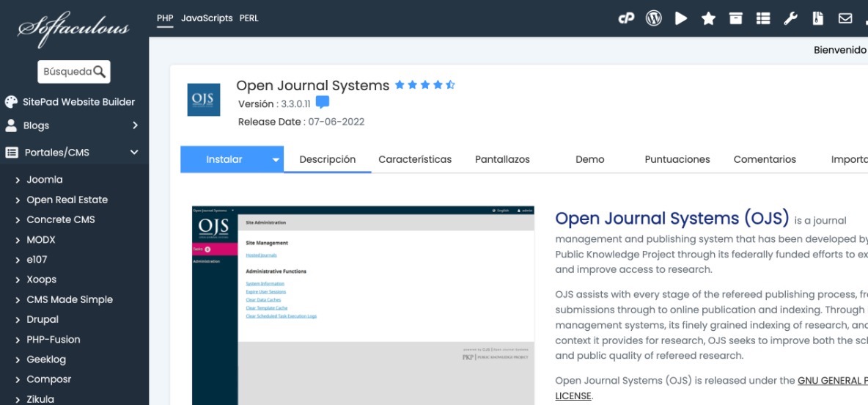Open the Pantallazos tab
Viewport: 868px width, 405px height.
click(x=503, y=159)
